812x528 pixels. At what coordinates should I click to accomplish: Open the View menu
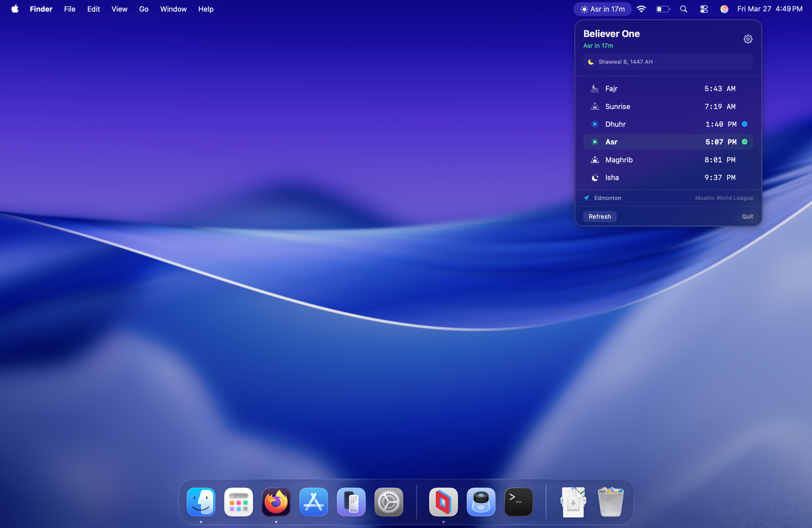[x=119, y=9]
